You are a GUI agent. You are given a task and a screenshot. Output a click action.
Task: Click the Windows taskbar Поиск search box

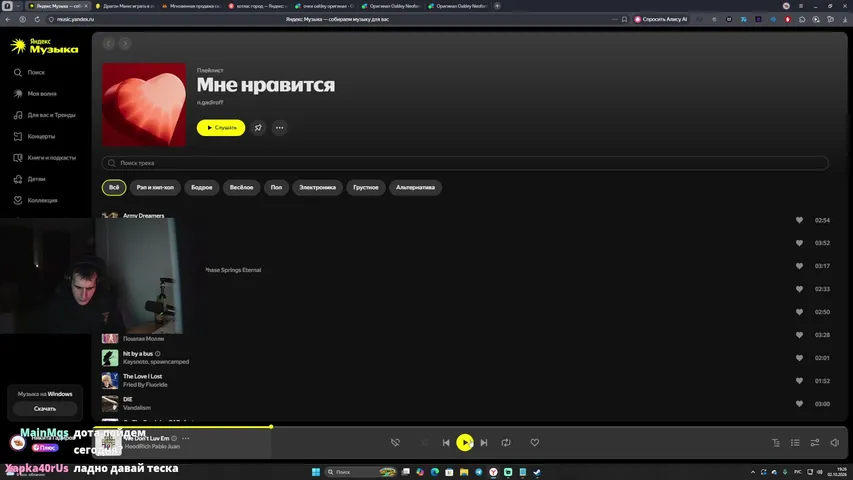360,472
